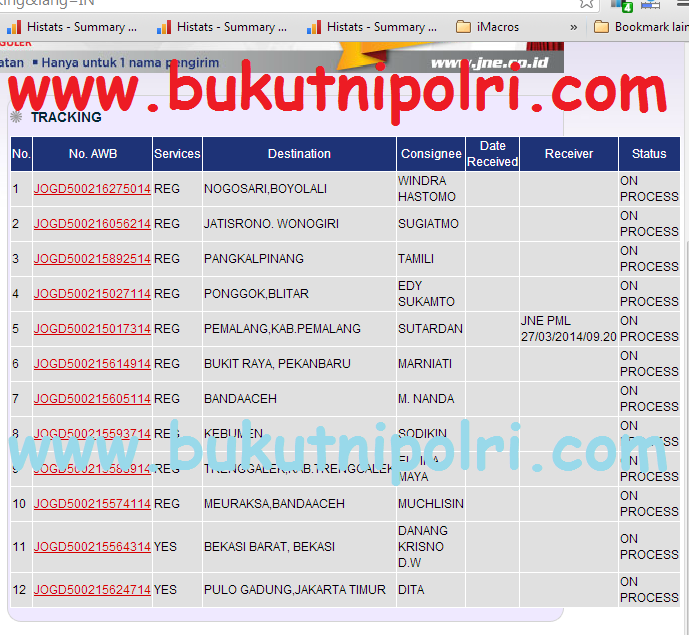This screenshot has height=635, width=689.
Task: Click consignee EDY SUKAMTO
Action: pyautogui.click(x=426, y=294)
